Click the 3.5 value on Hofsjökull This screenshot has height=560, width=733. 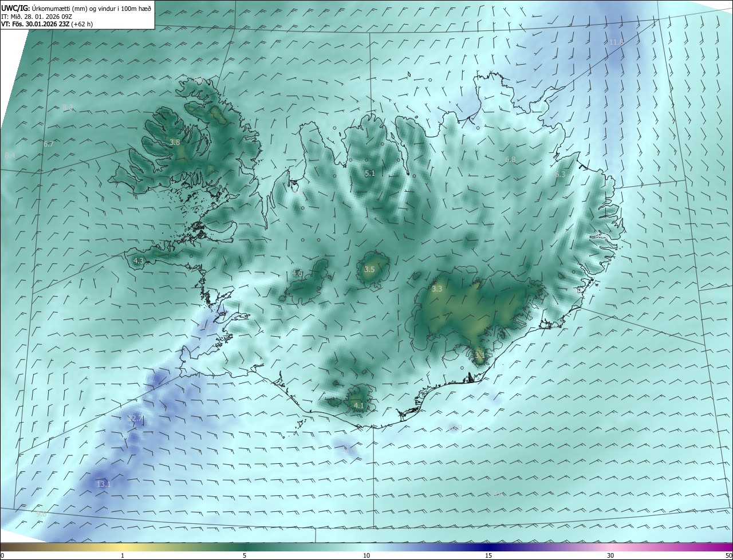[x=369, y=270]
